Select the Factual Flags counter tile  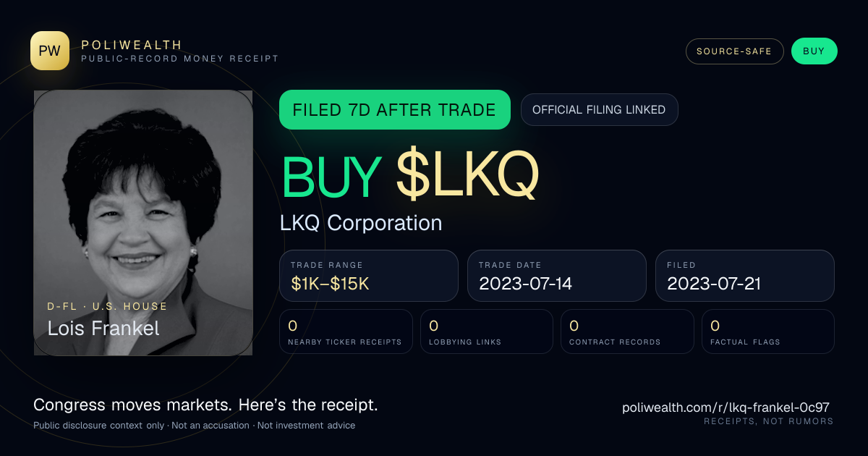tap(768, 332)
